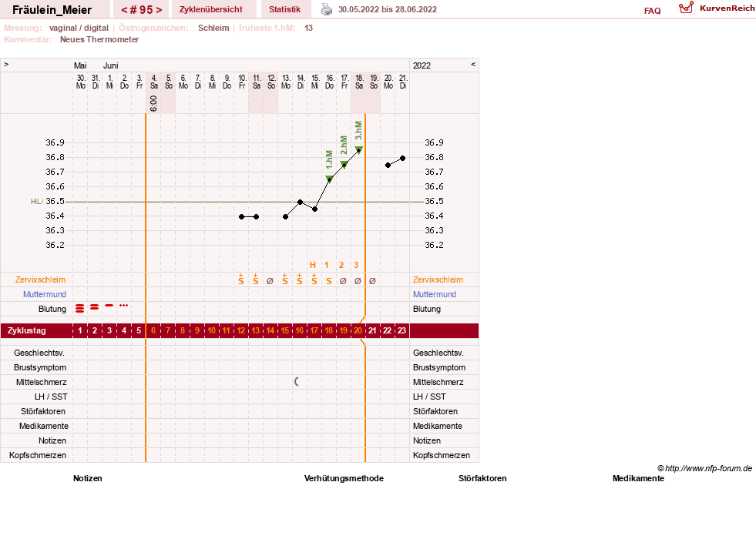Click the Mittelschmerz crescent symbol
The height and width of the screenshot is (539, 756).
297,382
